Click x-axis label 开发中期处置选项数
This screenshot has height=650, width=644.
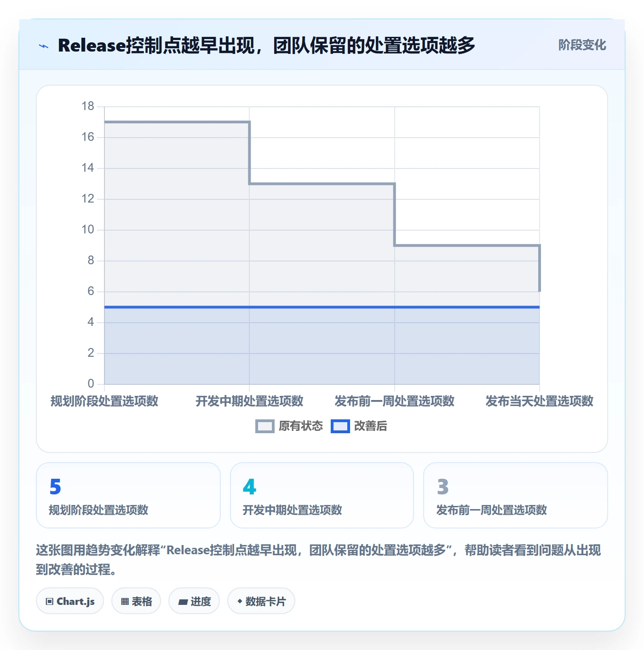(x=249, y=401)
